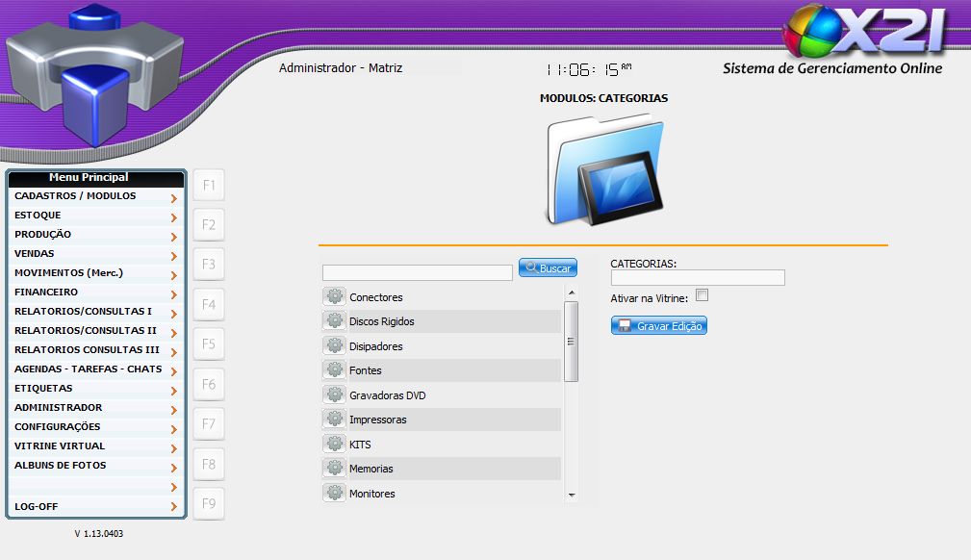Screen dimensions: 971x560
Task: Click gear icon beside Impressoras
Action: pos(334,420)
